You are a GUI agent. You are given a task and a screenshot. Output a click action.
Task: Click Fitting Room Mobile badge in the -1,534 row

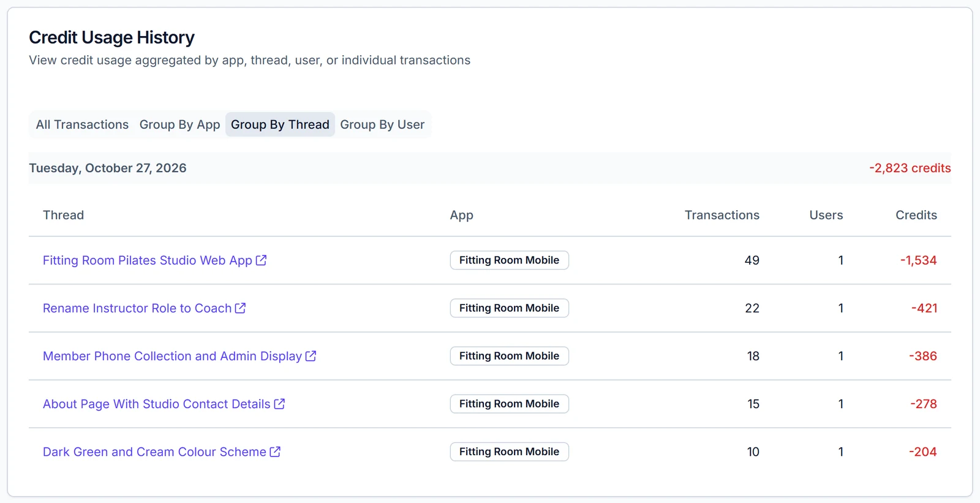(x=510, y=260)
